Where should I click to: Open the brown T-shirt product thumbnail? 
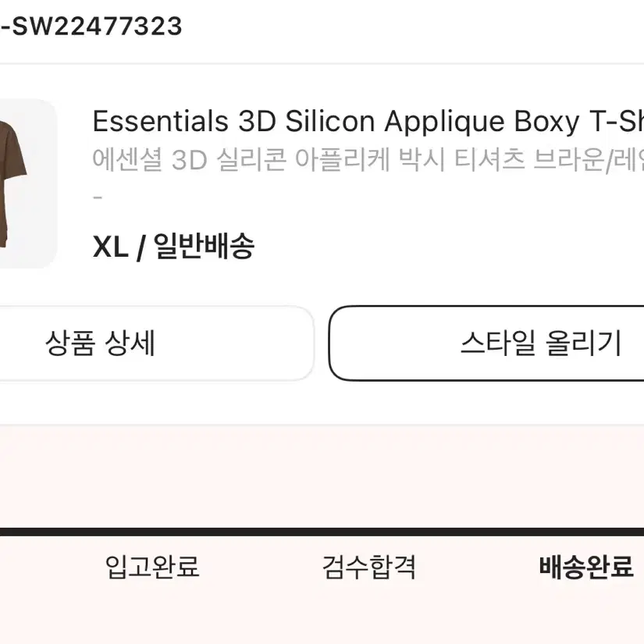pyautogui.click(x=27, y=183)
